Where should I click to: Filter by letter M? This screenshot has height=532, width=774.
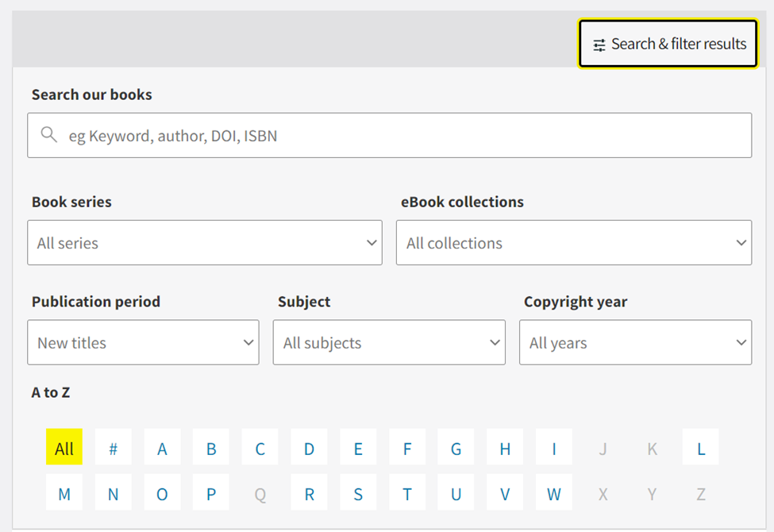click(64, 492)
